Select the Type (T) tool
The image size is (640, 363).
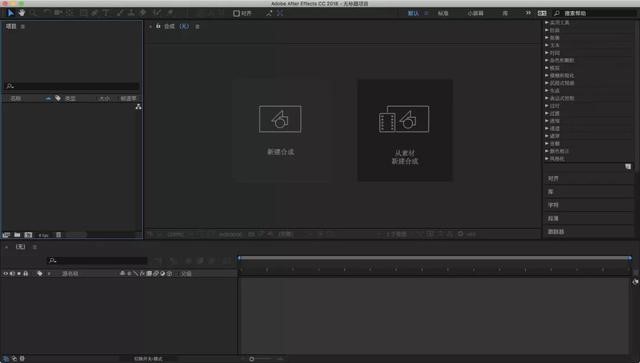click(x=106, y=13)
